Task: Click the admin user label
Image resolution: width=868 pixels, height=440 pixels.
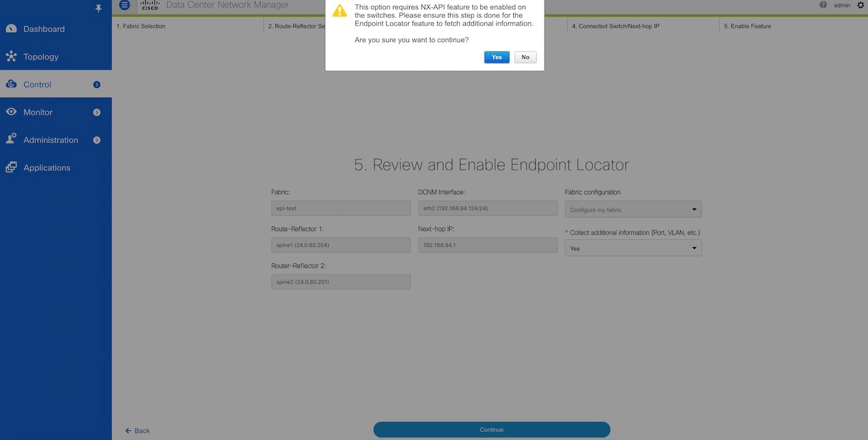Action: coord(842,5)
